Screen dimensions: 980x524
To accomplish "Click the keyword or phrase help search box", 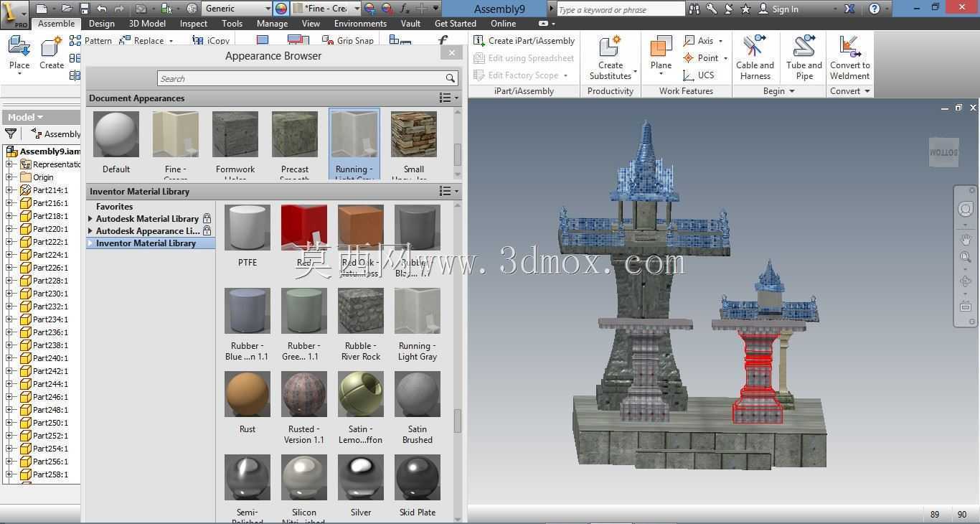I will (621, 9).
